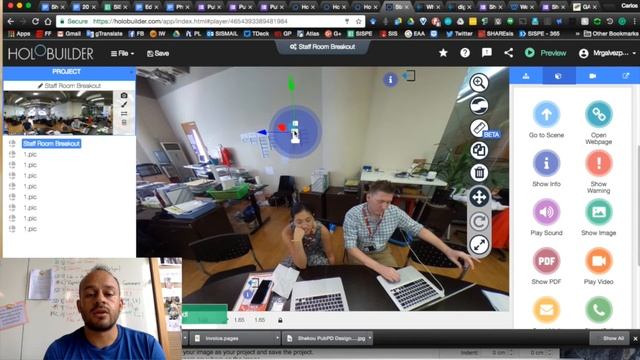Choose the Show Info action icon
The width and height of the screenshot is (640, 360).
(546, 163)
